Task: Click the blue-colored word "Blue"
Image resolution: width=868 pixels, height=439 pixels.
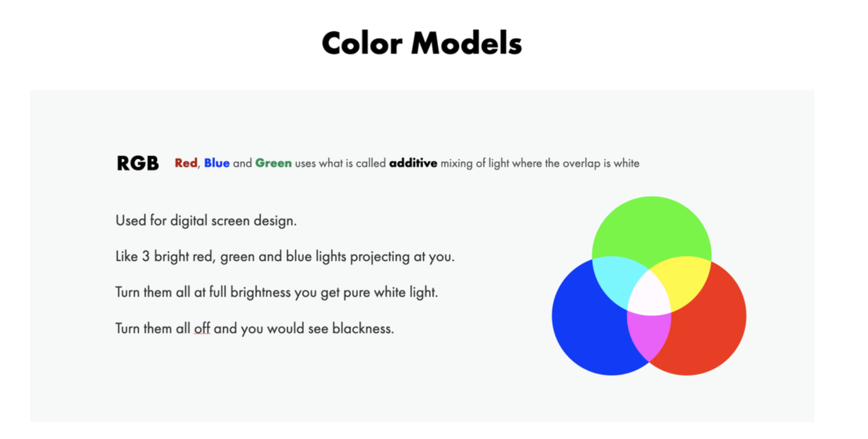Action: click(x=217, y=163)
